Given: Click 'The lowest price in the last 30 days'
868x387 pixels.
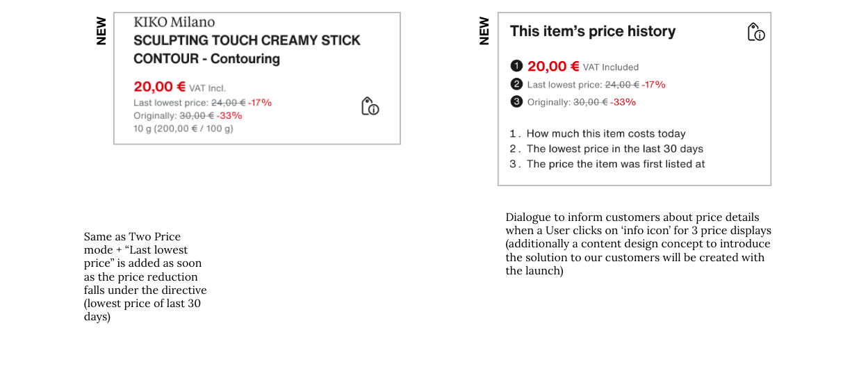Looking at the screenshot, I should coord(615,149).
